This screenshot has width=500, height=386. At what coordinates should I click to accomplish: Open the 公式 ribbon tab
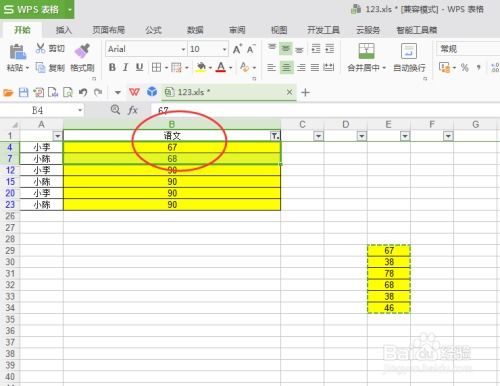click(153, 30)
